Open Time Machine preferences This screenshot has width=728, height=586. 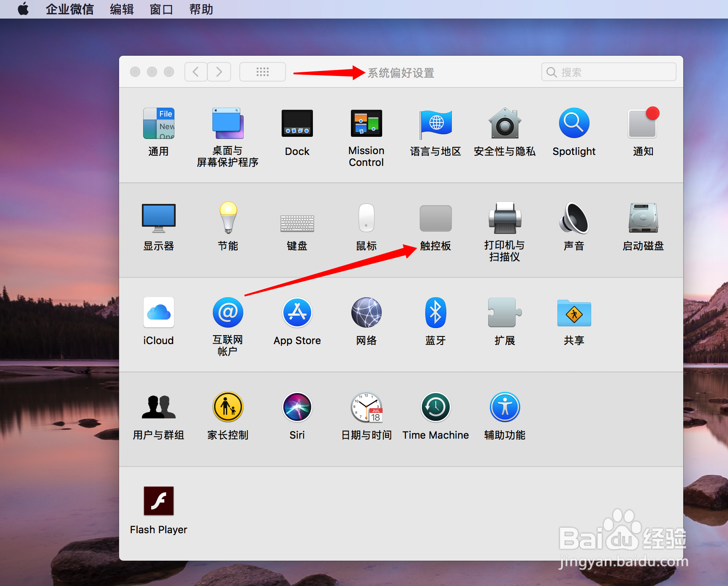pos(435,407)
